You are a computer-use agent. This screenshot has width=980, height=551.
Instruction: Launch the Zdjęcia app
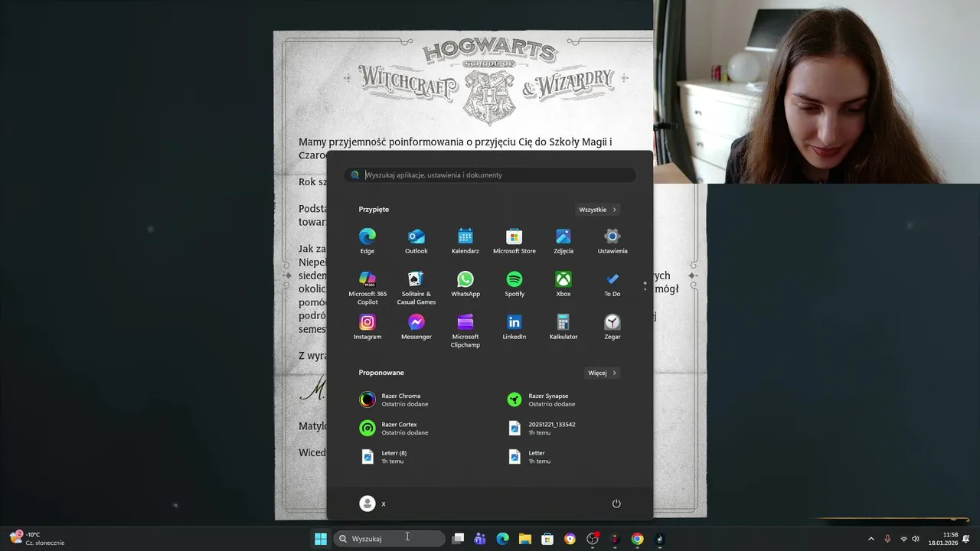coord(563,240)
